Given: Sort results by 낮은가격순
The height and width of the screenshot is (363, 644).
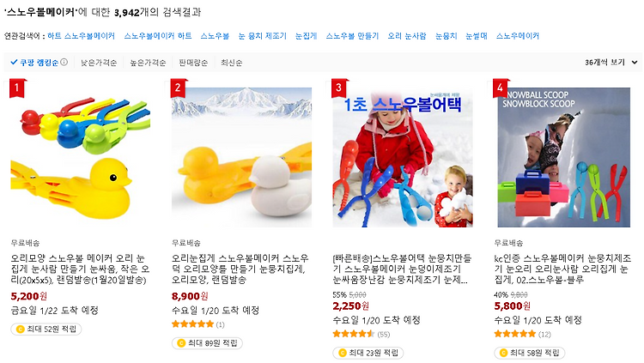Looking at the screenshot, I should pos(99,63).
